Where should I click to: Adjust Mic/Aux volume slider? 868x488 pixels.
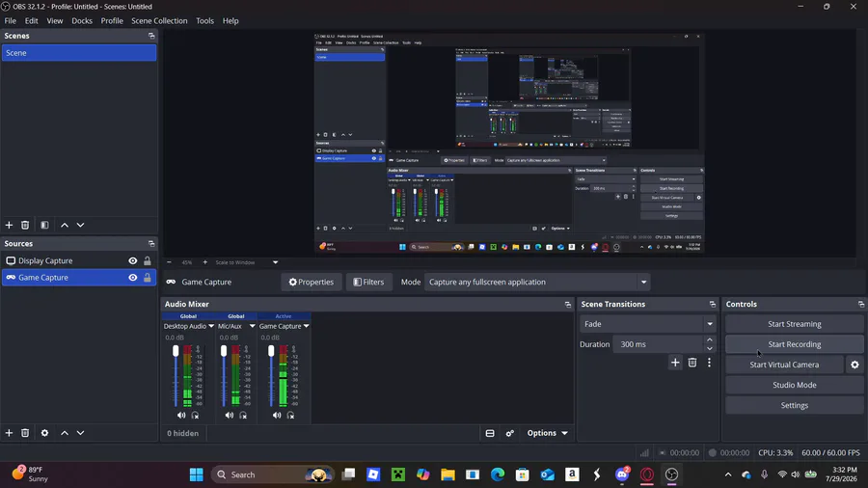pos(224,351)
